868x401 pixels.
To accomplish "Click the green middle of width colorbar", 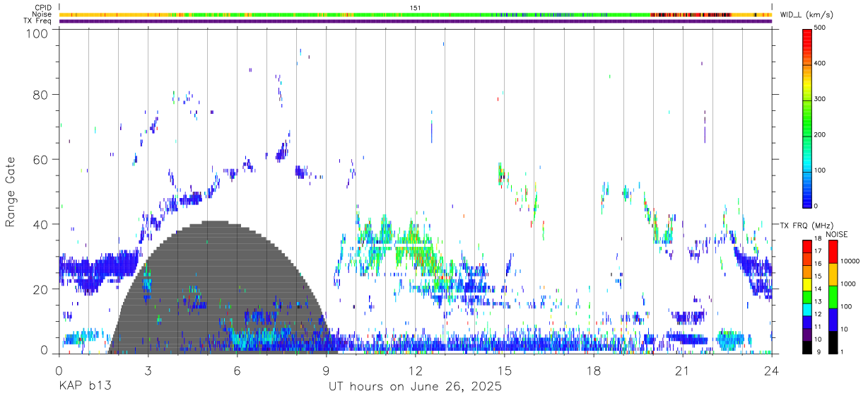I will pyautogui.click(x=807, y=117).
